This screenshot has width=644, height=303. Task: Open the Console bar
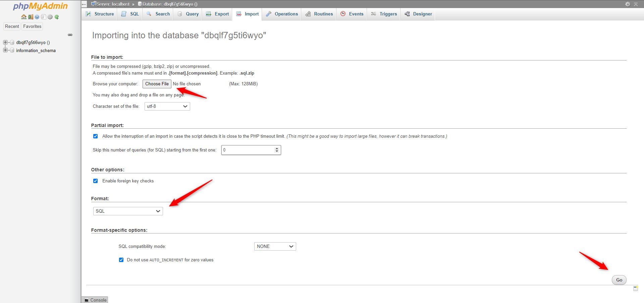pyautogui.click(x=95, y=300)
